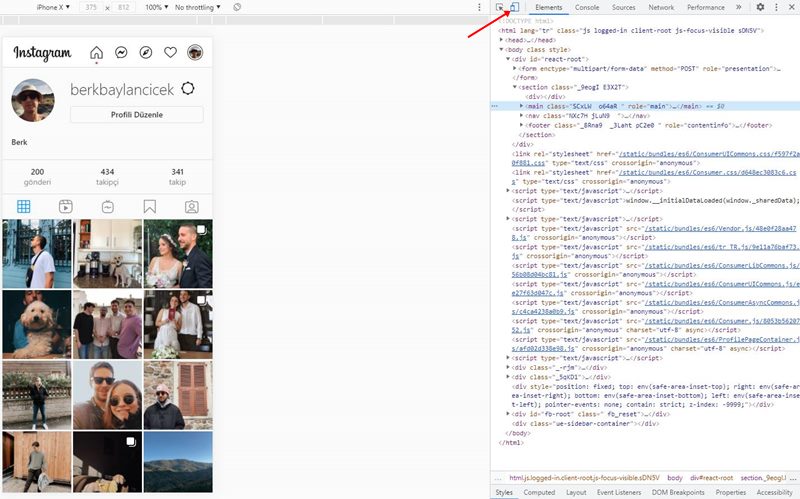Open the Computed pane tab
800x499 pixels.
tap(539, 492)
